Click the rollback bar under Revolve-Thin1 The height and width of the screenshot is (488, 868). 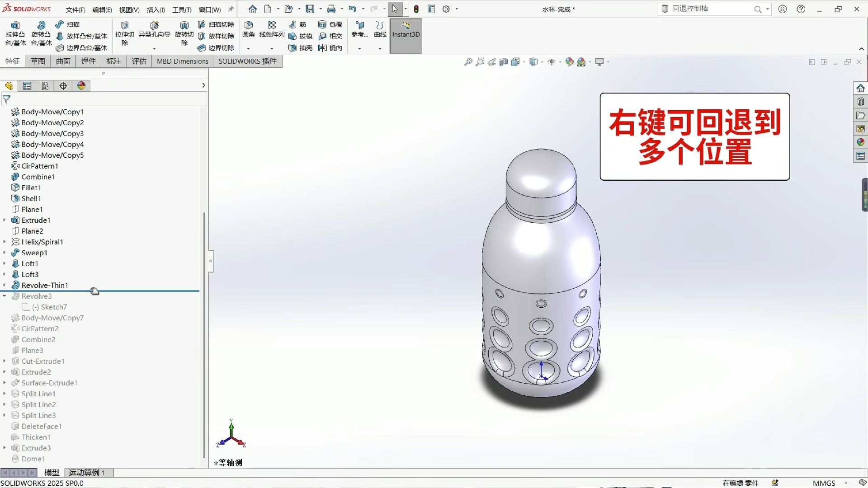pyautogui.click(x=95, y=291)
